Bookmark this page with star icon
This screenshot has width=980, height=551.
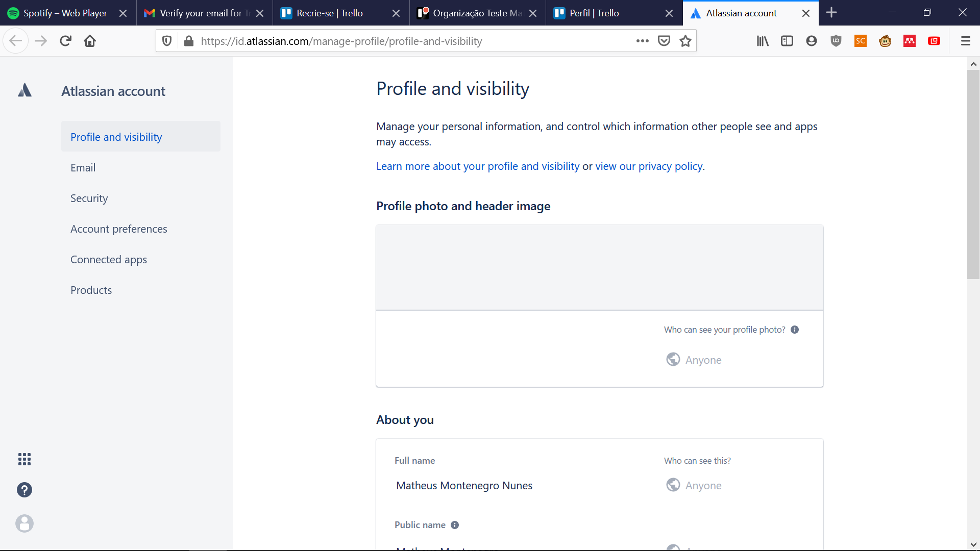(x=685, y=41)
